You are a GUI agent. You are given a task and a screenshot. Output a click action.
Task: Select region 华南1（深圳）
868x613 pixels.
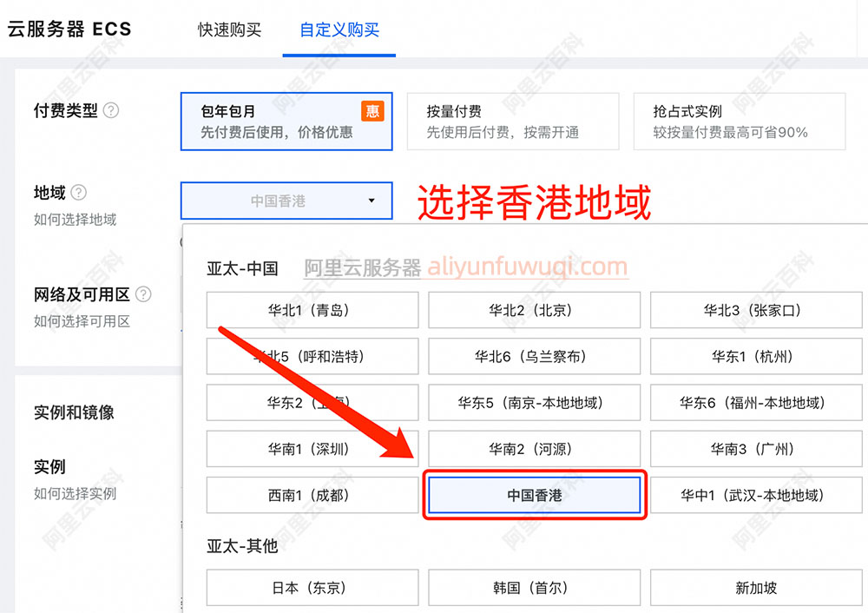click(312, 449)
